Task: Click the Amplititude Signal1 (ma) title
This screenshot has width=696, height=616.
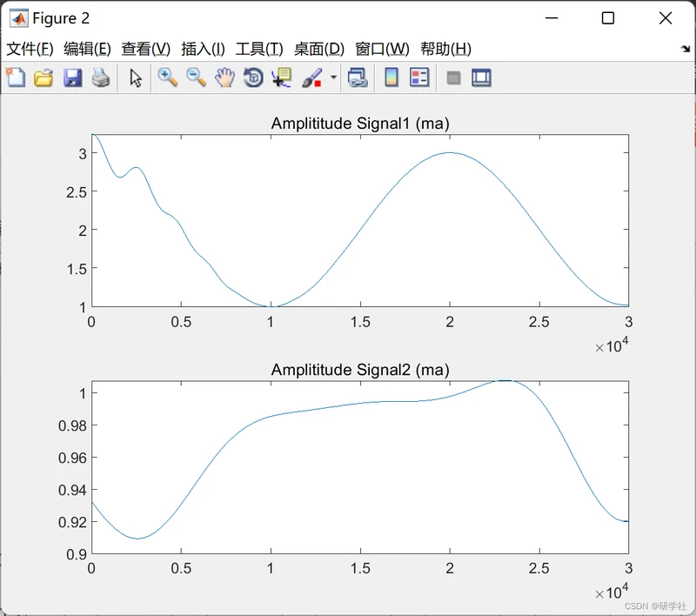Action: (360, 124)
